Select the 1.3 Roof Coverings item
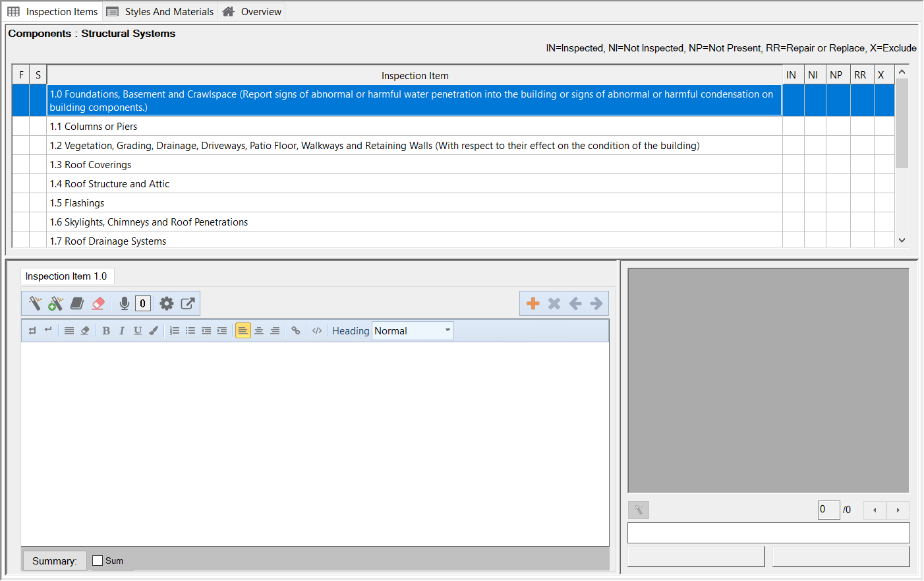Image resolution: width=924 pixels, height=581 pixels. point(91,165)
